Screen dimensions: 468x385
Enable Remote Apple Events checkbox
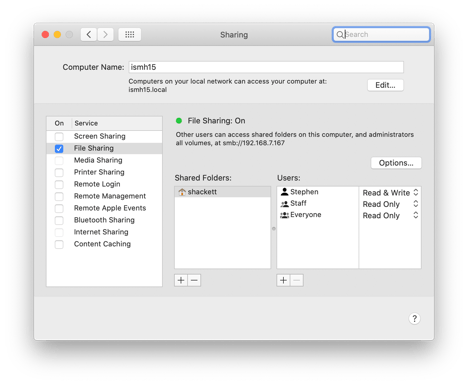59,208
